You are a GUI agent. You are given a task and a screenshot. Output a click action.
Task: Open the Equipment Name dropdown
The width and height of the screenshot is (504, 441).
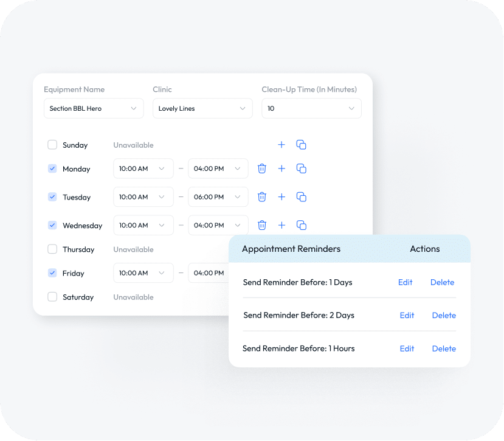(x=94, y=108)
